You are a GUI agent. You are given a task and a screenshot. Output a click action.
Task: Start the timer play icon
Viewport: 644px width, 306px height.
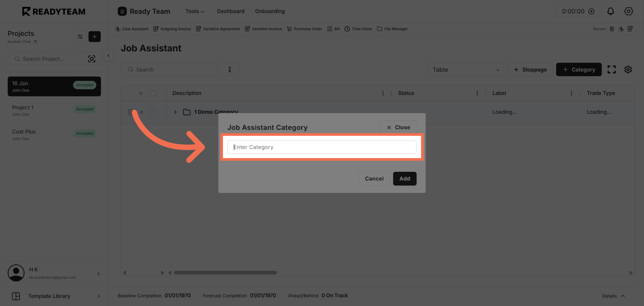click(x=591, y=11)
